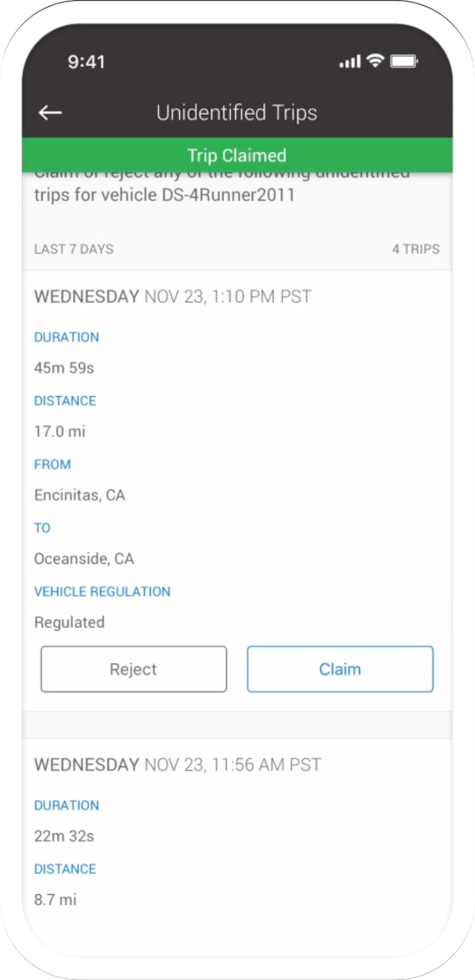The height and width of the screenshot is (980, 475).
Task: Tap the Unidentified Trips title
Action: point(237,113)
